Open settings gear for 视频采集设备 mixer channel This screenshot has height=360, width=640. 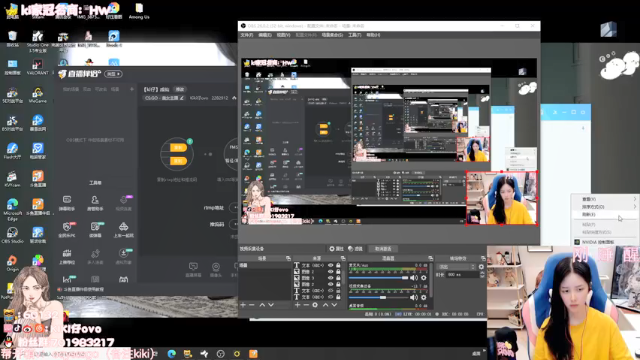tap(424, 298)
